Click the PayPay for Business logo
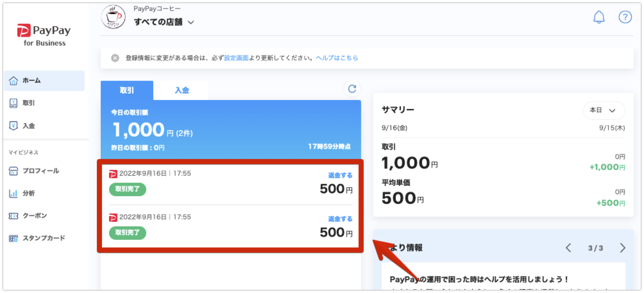The width and height of the screenshot is (644, 293). (x=44, y=35)
